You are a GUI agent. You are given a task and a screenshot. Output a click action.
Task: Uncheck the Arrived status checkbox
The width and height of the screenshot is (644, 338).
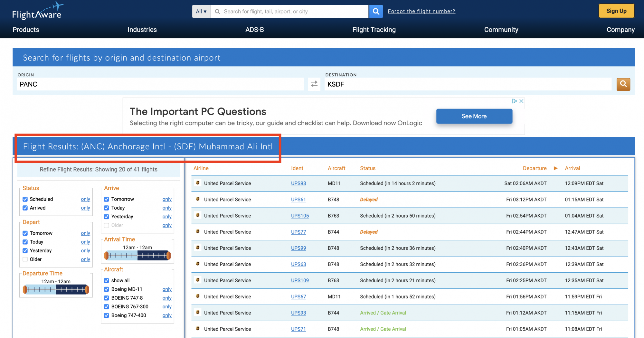[x=25, y=208]
